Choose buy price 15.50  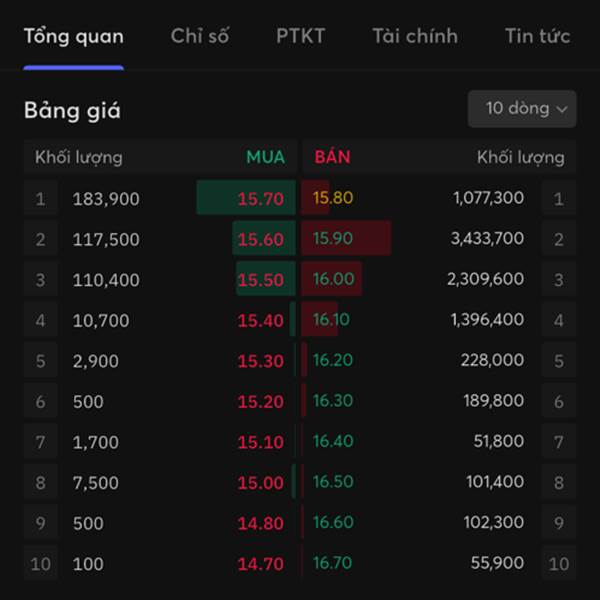(260, 279)
